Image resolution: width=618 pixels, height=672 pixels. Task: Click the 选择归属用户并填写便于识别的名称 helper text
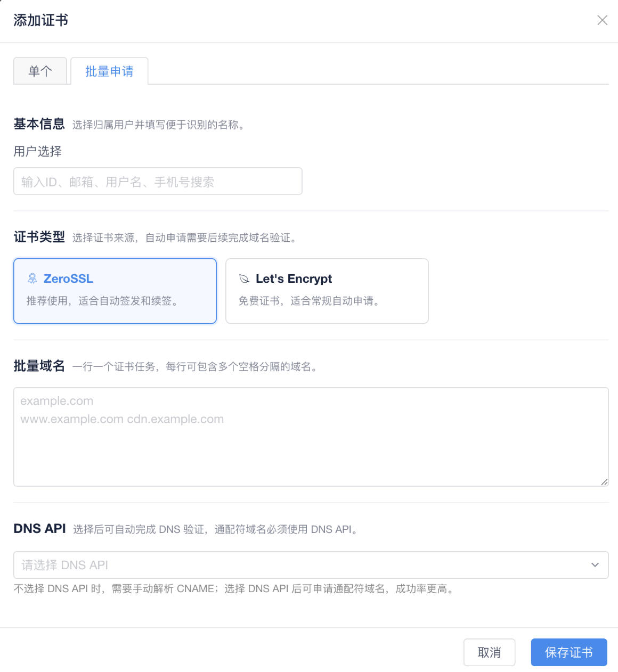(x=160, y=125)
